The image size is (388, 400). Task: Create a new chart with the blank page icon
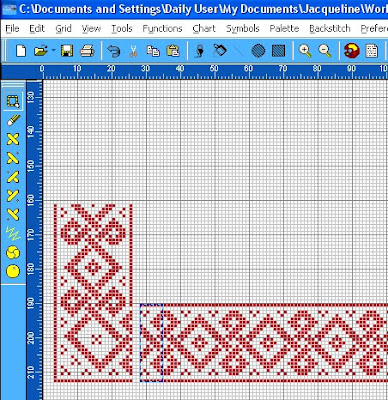tap(21, 51)
